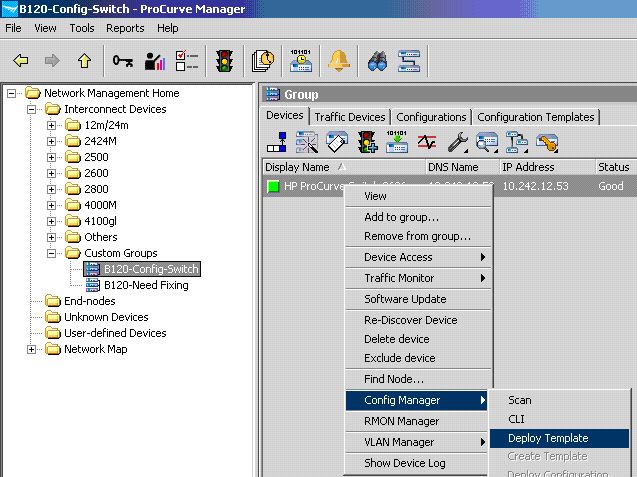Click the user with bar chart icon
The width and height of the screenshot is (637, 477).
point(155,61)
